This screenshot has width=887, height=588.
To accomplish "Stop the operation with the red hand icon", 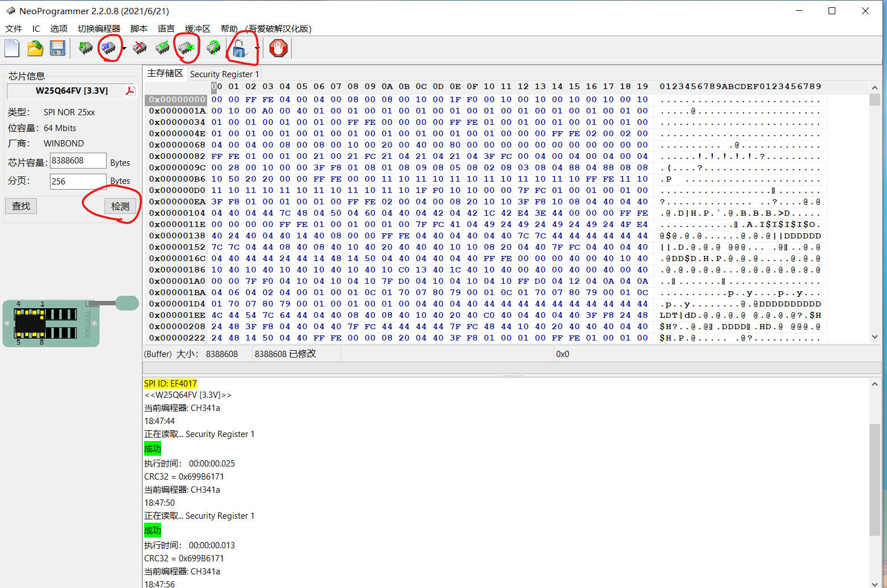I will tap(278, 48).
